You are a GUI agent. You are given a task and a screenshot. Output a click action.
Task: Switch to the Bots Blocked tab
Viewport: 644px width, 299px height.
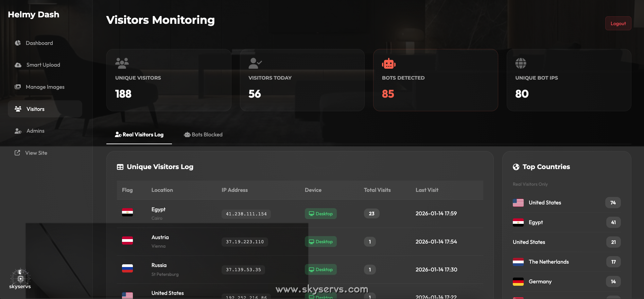203,135
